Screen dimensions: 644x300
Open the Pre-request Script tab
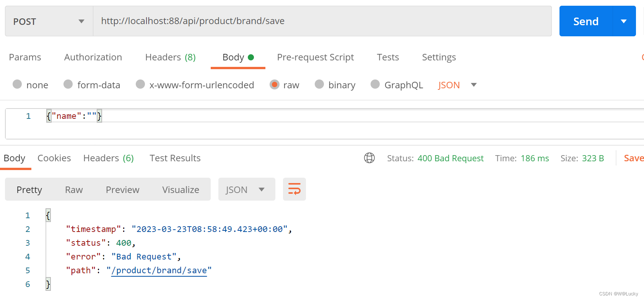coord(315,57)
